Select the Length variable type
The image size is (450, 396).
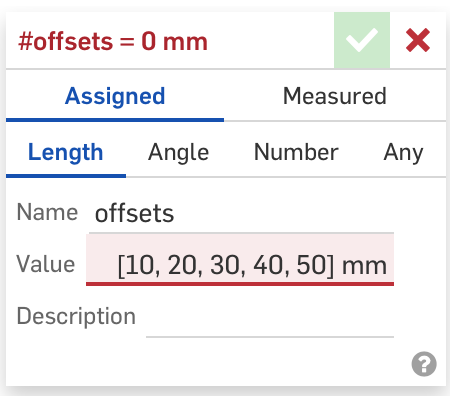coord(66,152)
